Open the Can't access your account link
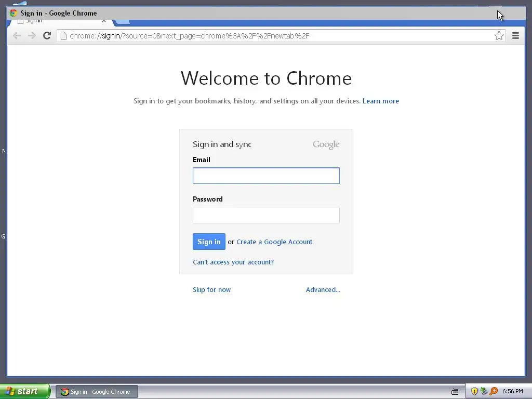 click(233, 262)
